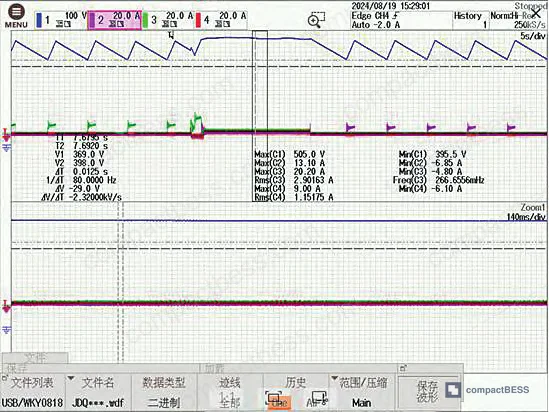
Task: Change 迹线 全部 trace selection
Action: 230,392
